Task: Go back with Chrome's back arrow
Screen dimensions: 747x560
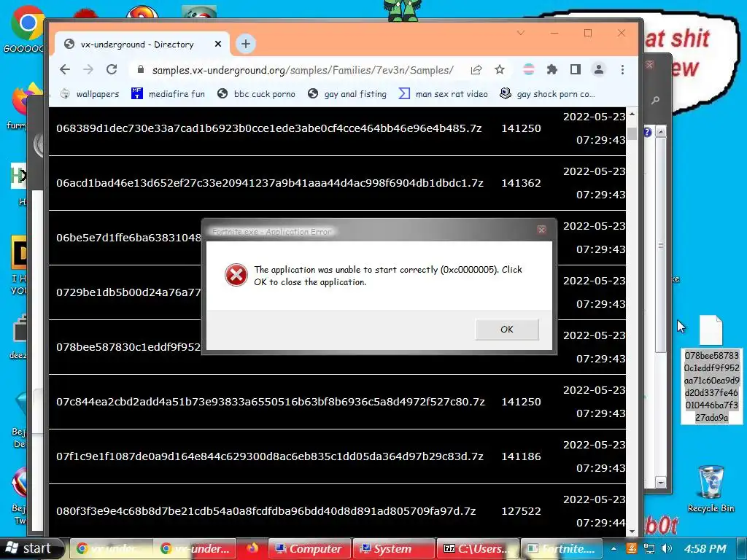Action: click(x=65, y=69)
